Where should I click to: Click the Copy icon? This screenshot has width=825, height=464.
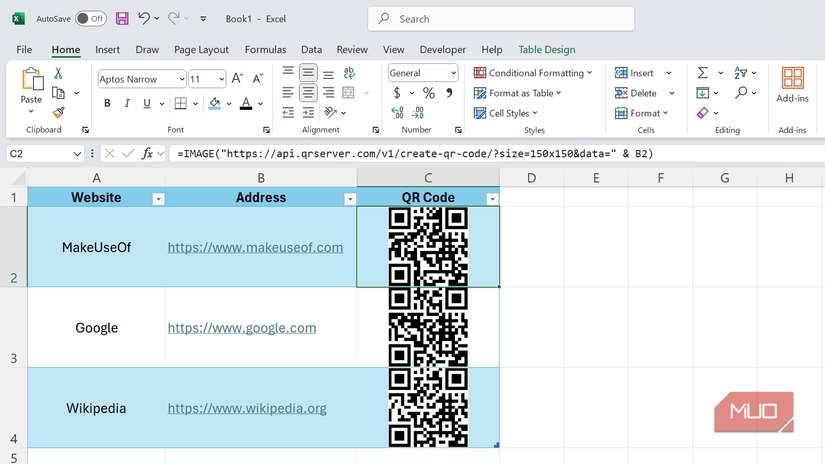58,93
